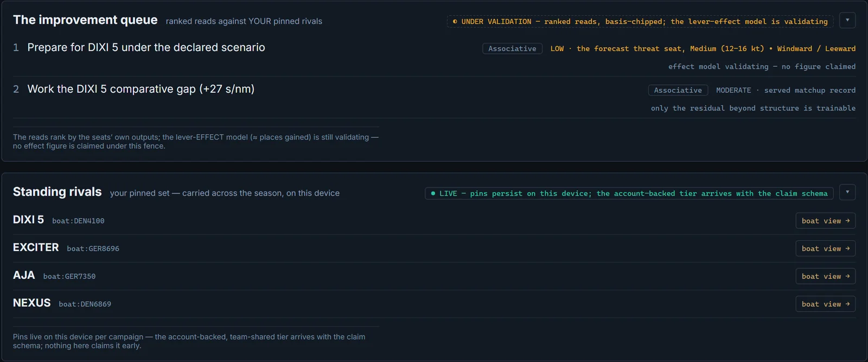Click 'your pinned set' subtitle text
This screenshot has width=868, height=362.
coord(225,193)
